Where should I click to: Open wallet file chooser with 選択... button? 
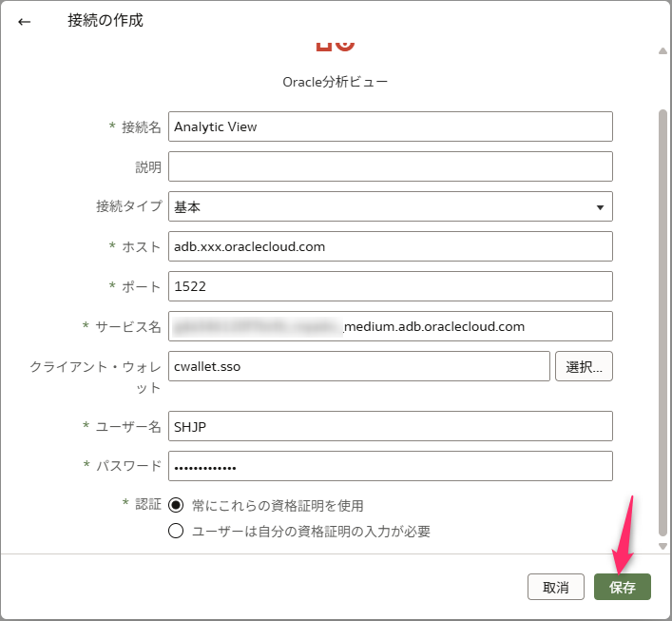click(x=584, y=366)
